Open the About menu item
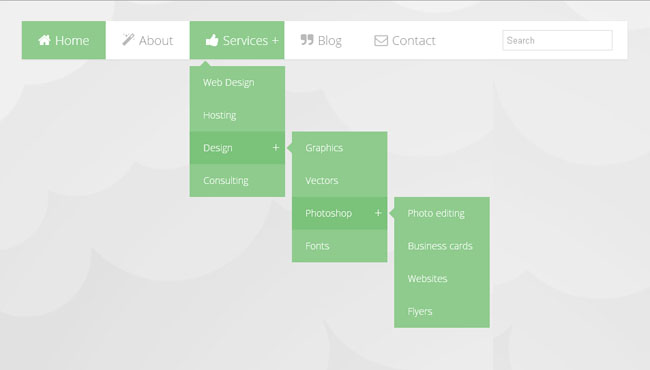Screen dimensions: 650x370 (x=148, y=40)
